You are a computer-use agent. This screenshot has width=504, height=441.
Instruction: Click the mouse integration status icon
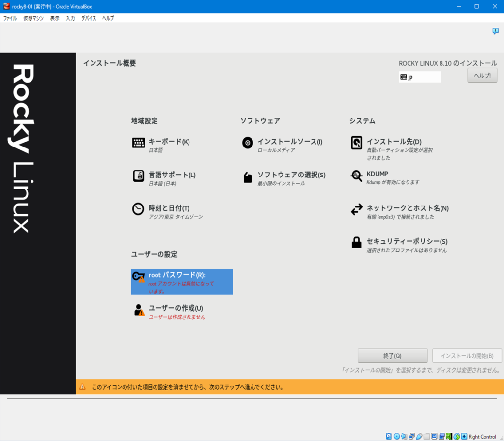click(x=456, y=436)
